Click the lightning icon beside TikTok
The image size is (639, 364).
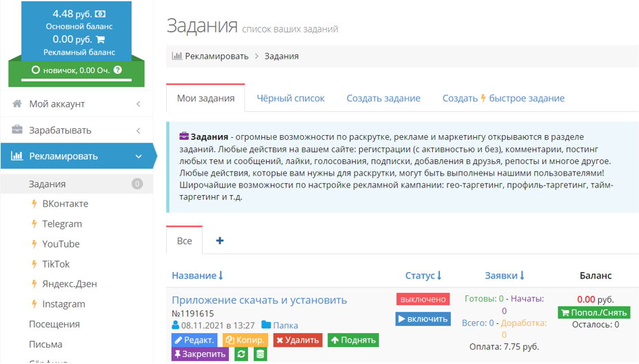point(34,264)
